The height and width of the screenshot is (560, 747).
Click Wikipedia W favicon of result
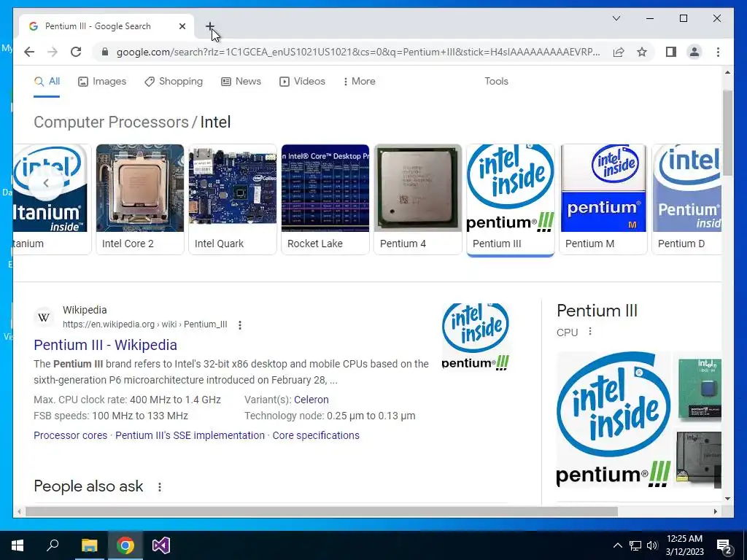point(44,317)
